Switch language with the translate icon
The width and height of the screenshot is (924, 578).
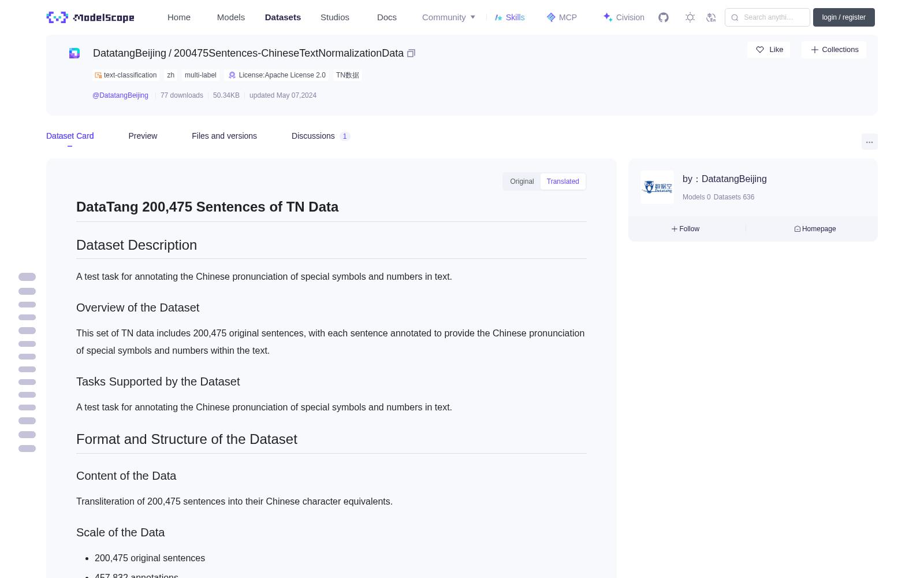point(711,17)
